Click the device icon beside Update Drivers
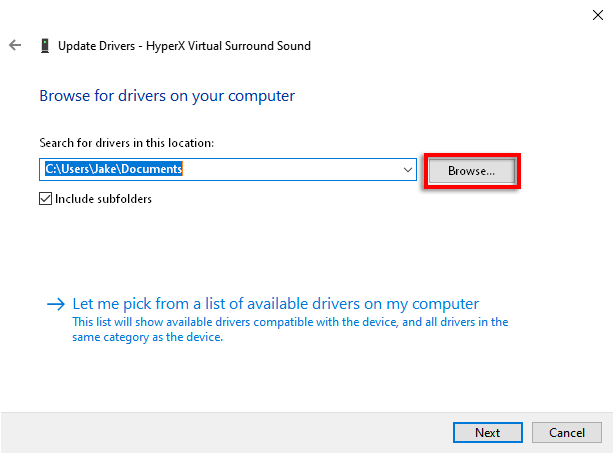 pyautogui.click(x=45, y=46)
